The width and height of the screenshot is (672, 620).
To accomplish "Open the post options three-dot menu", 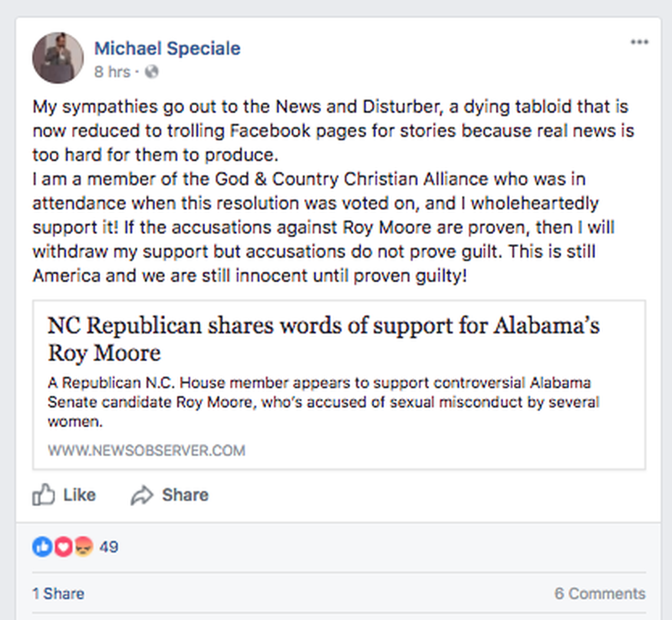I will pyautogui.click(x=639, y=42).
